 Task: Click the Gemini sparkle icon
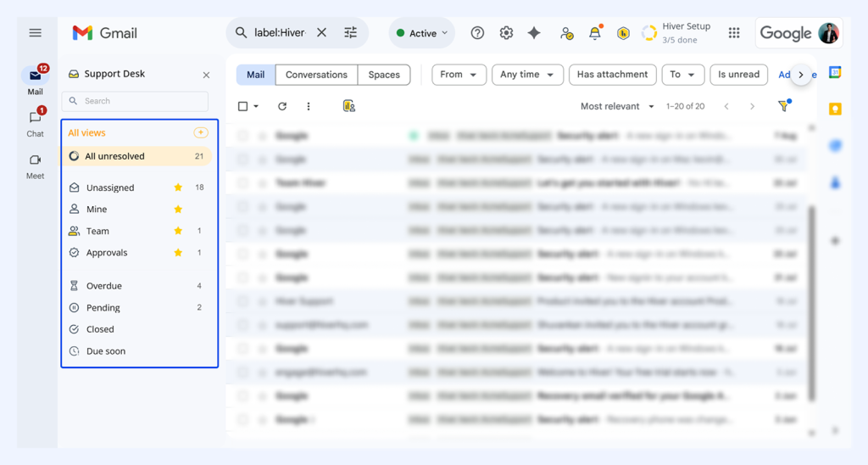coord(534,33)
